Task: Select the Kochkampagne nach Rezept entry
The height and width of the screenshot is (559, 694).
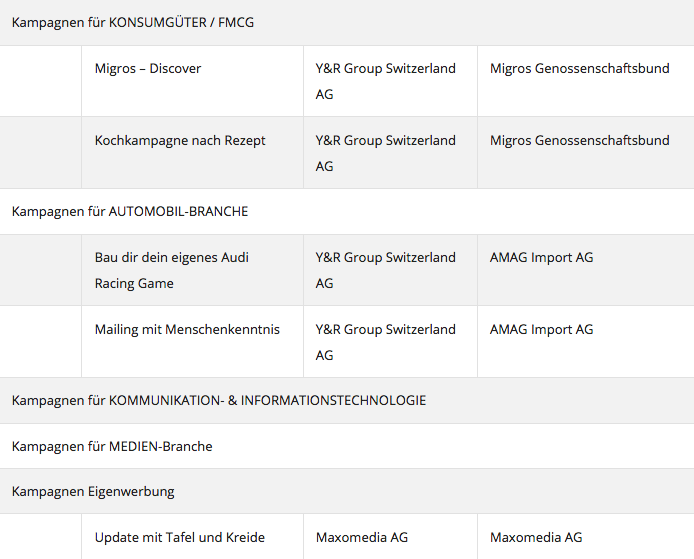Action: tap(180, 141)
